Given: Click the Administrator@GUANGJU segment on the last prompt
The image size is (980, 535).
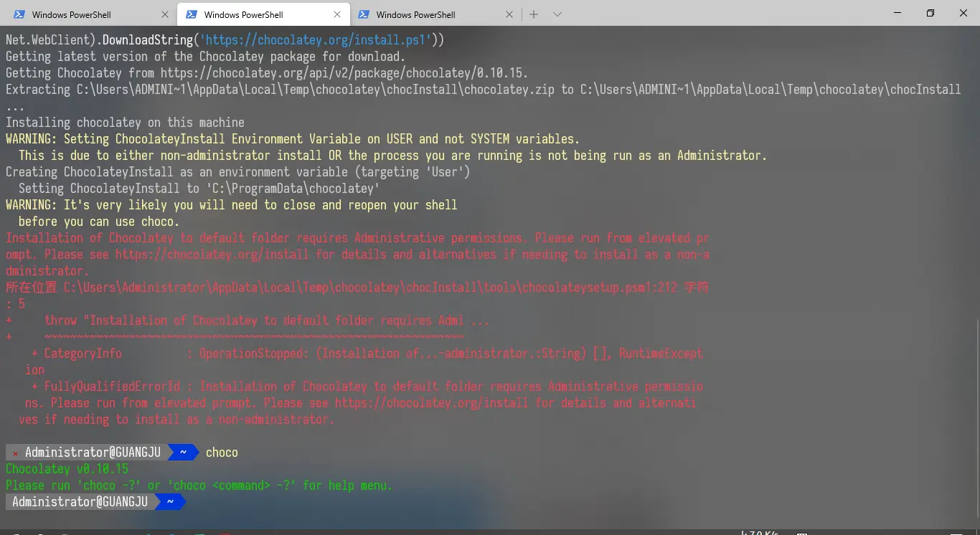Looking at the screenshot, I should point(80,501).
